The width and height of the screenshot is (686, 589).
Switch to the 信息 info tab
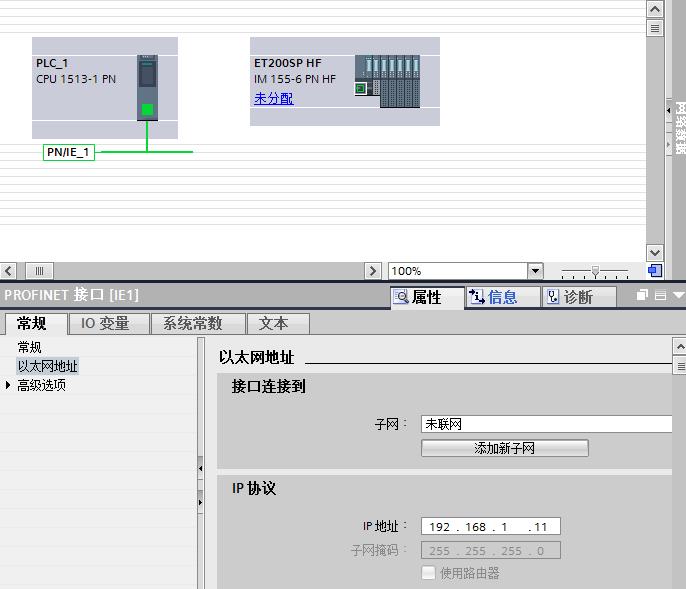tap(502, 297)
